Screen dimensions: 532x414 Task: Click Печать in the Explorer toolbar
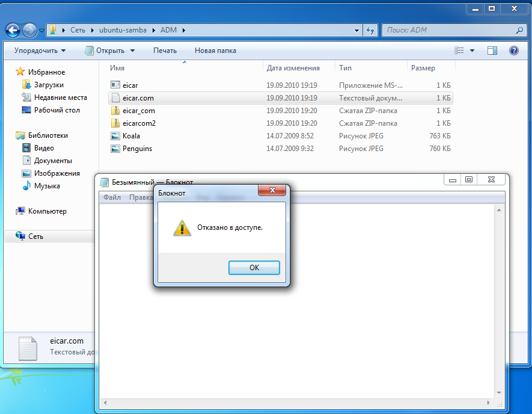165,51
